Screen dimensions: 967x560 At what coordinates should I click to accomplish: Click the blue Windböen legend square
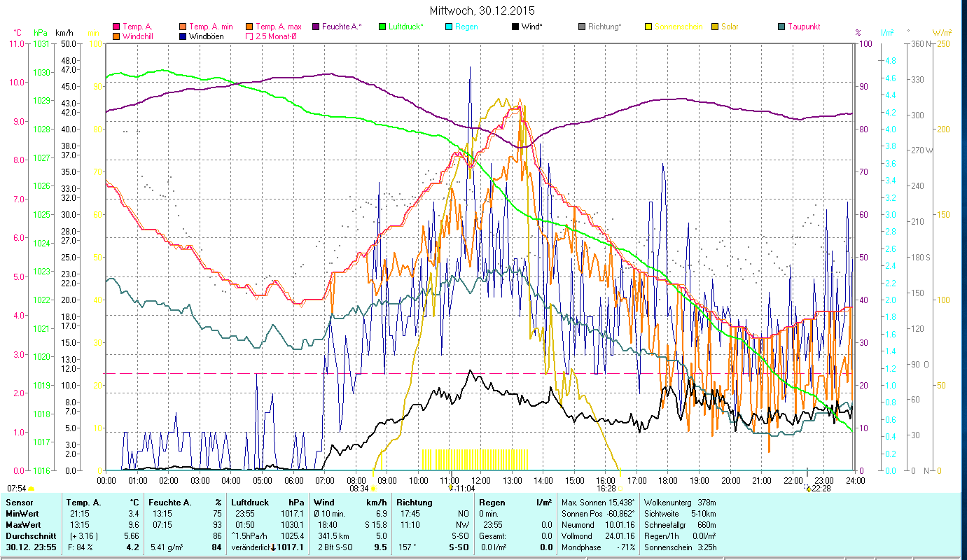click(x=182, y=36)
